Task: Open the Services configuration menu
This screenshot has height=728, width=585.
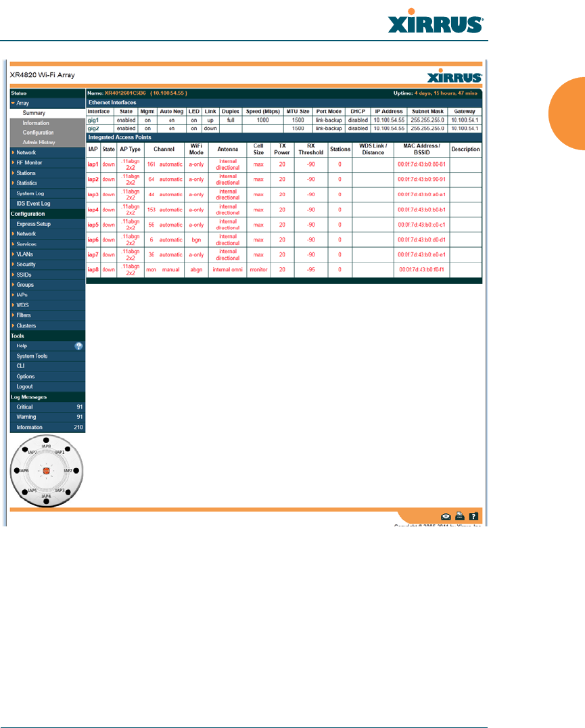Action: coord(26,244)
